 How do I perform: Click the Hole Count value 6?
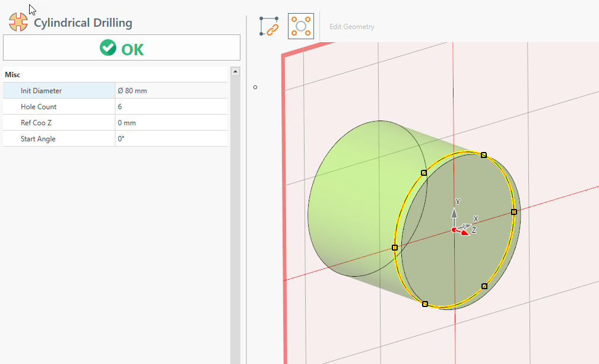(x=171, y=107)
